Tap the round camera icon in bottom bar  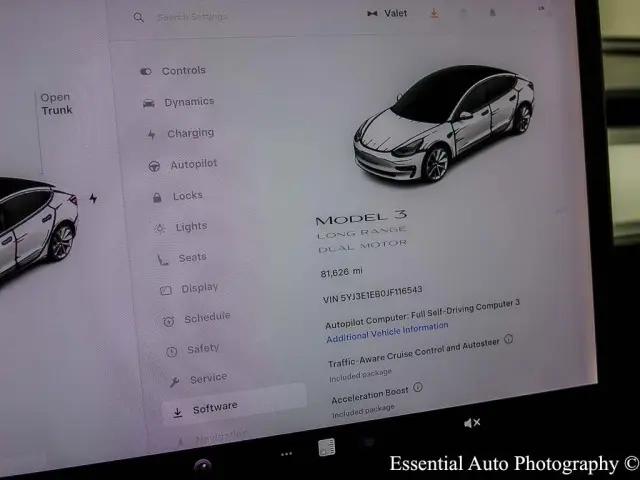pos(203,465)
